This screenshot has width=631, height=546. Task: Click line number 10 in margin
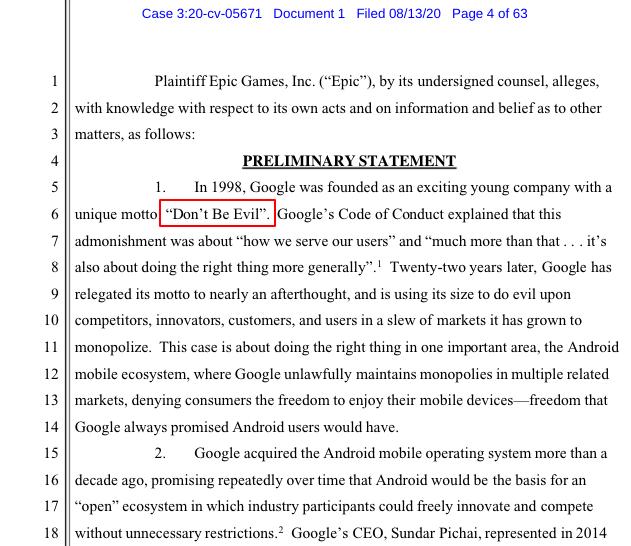coord(51,320)
